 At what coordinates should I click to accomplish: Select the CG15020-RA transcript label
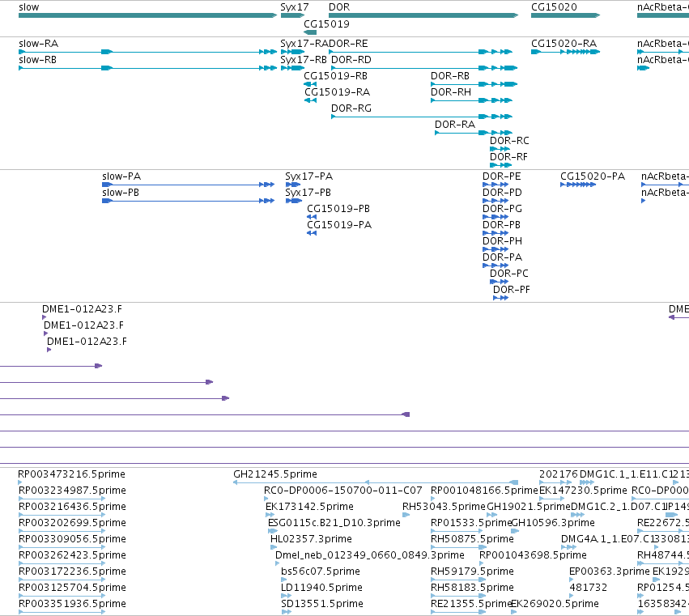[x=564, y=44]
